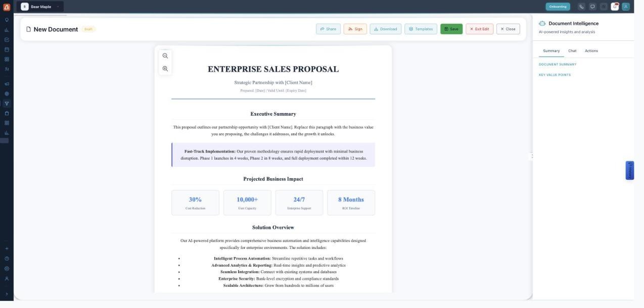
Task: Click the Exit Edit button
Action: pos(479,29)
